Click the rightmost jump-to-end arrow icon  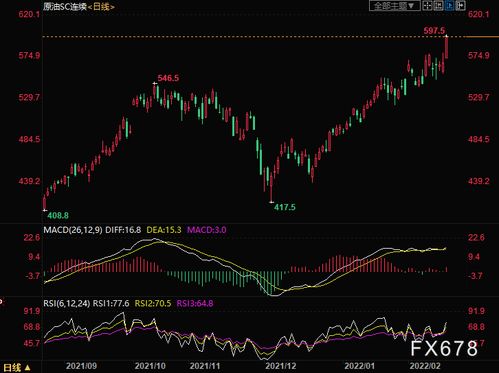point(460,6)
